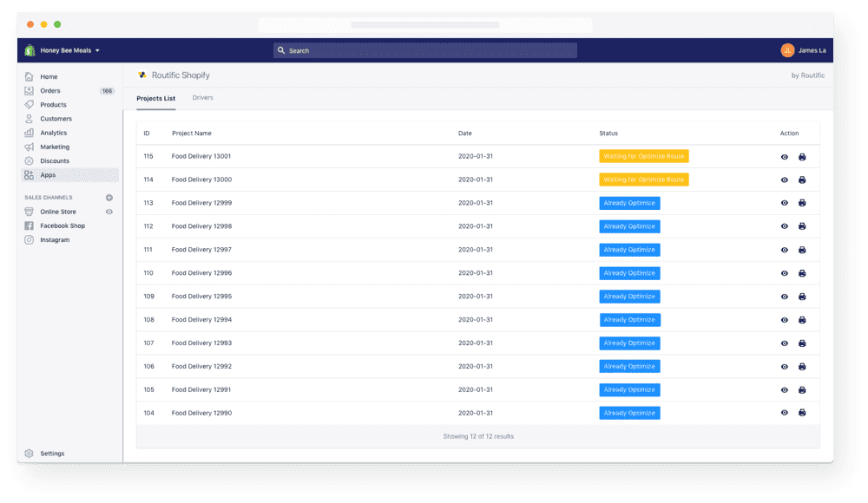The height and width of the screenshot is (503, 868).
Task: Open the James La account menu
Action: (x=803, y=50)
